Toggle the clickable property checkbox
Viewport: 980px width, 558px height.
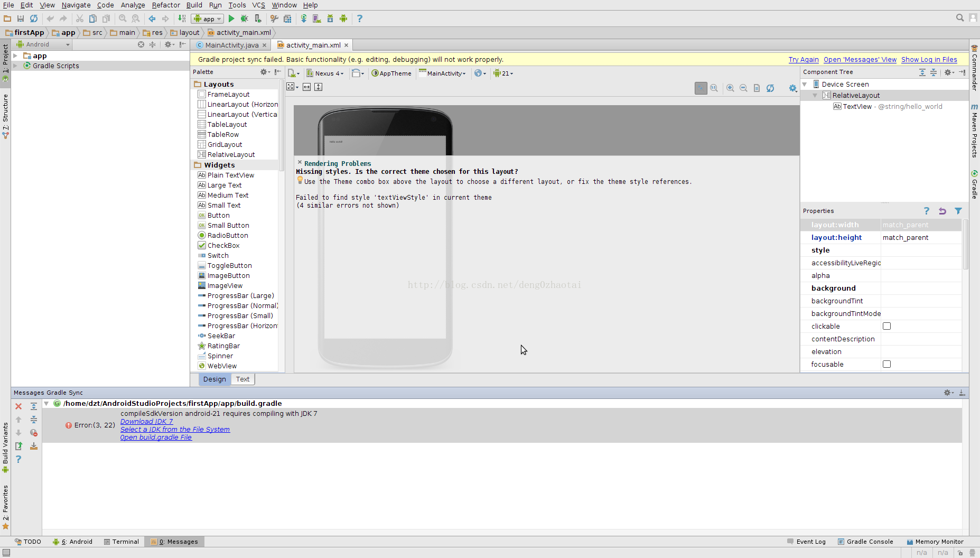coord(886,326)
